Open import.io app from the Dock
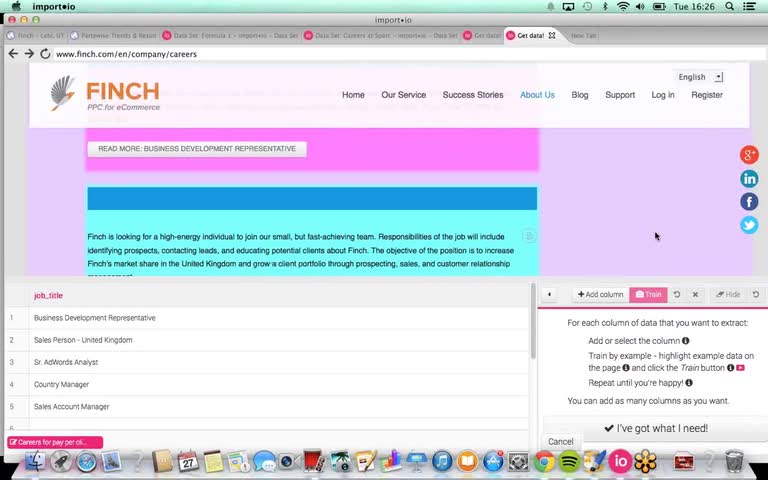This screenshot has height=480, width=768. (620, 461)
